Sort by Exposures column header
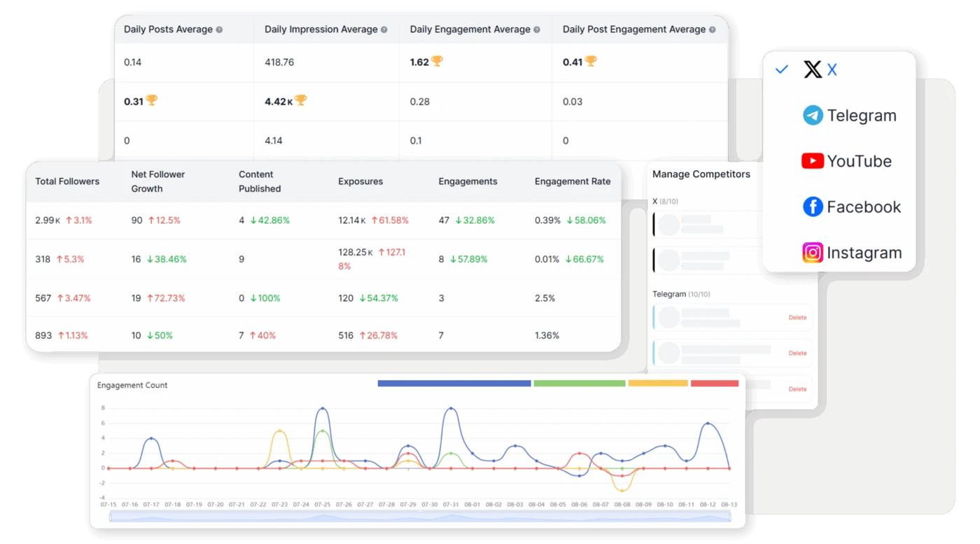 (x=360, y=181)
